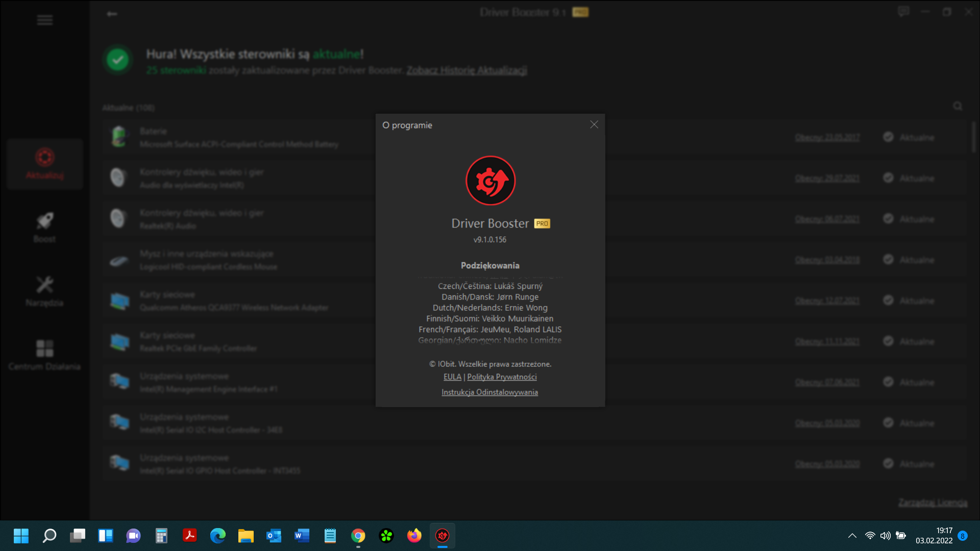Image resolution: width=980 pixels, height=551 pixels.
Task: Open Task View on taskbar
Action: (78, 536)
